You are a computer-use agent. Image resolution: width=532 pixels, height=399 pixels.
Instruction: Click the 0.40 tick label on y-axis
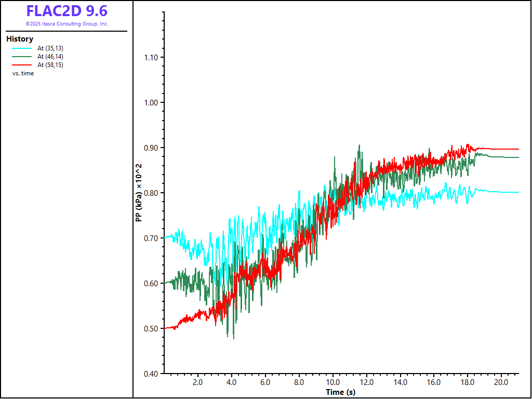tap(152, 374)
